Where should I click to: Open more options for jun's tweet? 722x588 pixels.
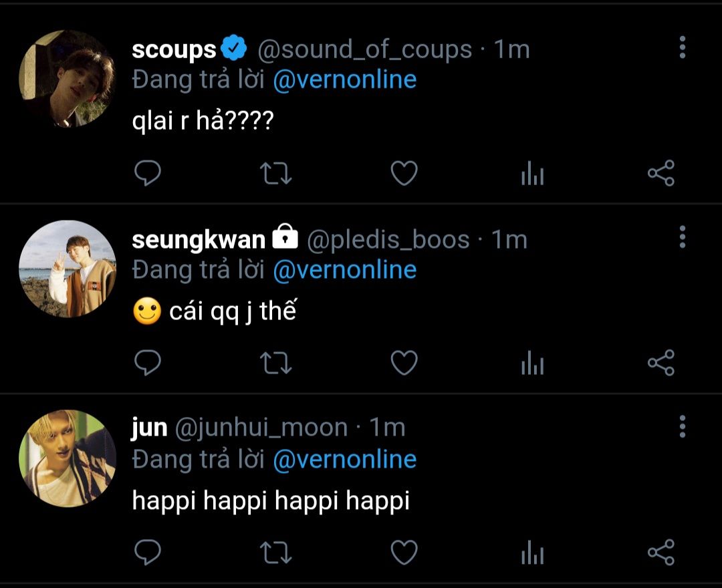pyautogui.click(x=682, y=426)
